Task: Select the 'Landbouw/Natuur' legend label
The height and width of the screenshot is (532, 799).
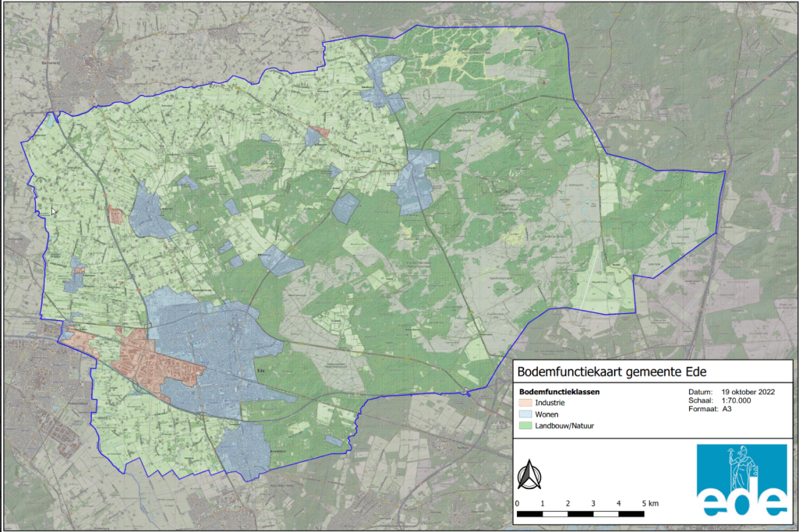Action: coord(565,426)
